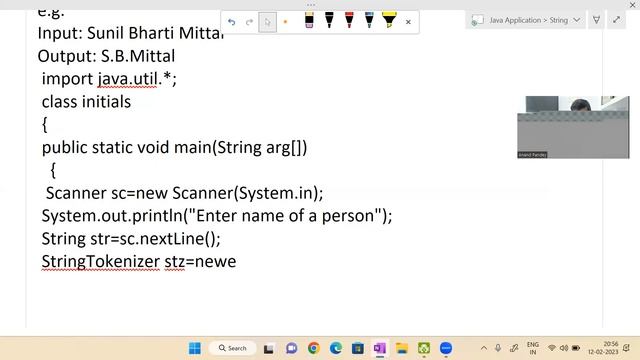Click the underlined word StringTokenizer
Image resolution: width=640 pixels, height=360 pixels.
100,262
